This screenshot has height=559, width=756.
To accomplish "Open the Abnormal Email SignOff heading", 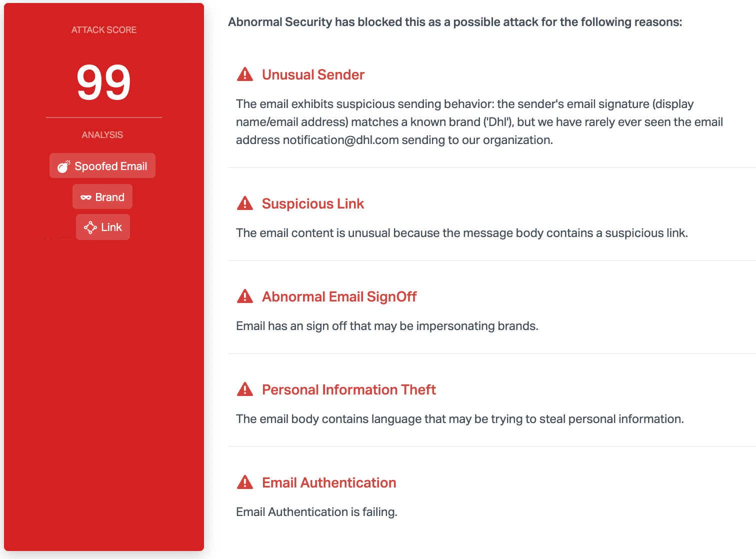I will tap(339, 296).
